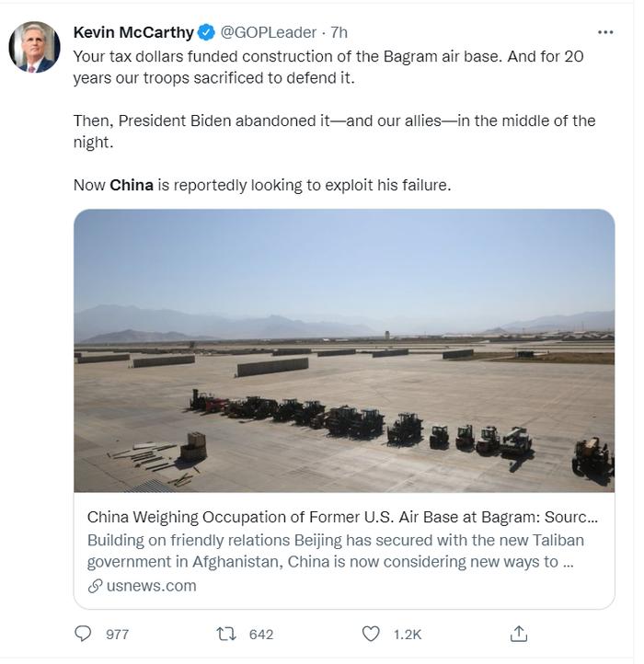Click the 977 replies count
The width and height of the screenshot is (644, 664).
[x=117, y=635]
